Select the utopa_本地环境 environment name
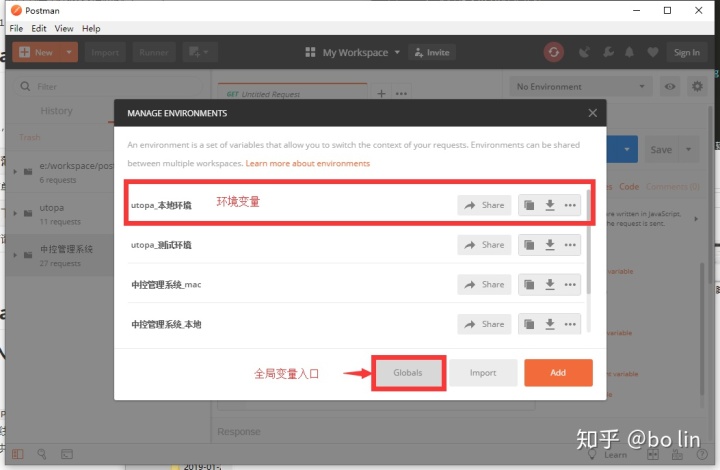The image size is (720, 470). [161, 205]
